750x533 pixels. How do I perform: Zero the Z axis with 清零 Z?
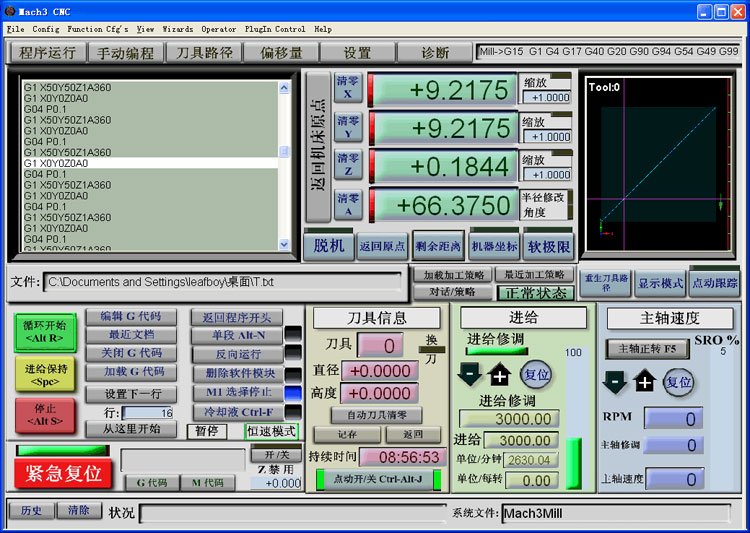(348, 164)
